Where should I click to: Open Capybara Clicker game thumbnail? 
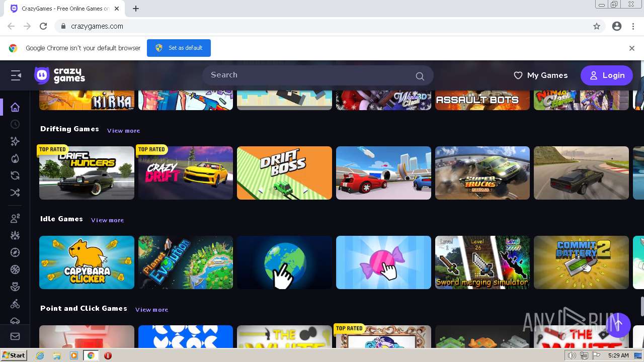[x=87, y=262]
